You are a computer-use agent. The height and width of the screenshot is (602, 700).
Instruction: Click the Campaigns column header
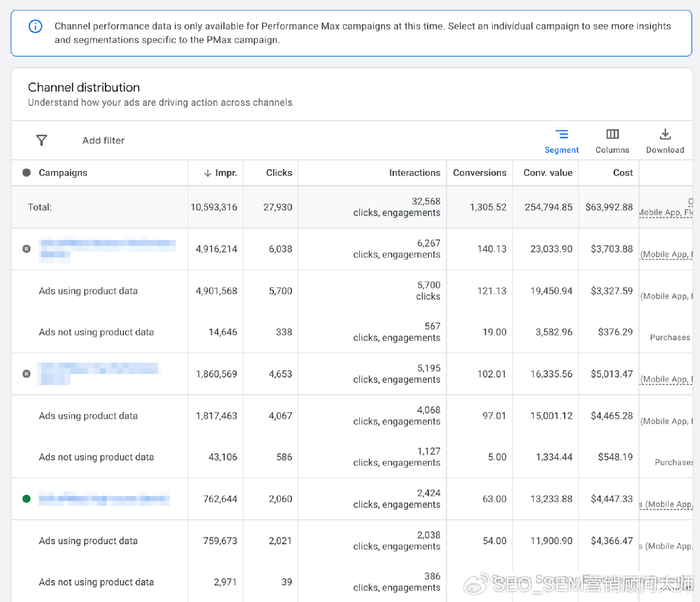coord(63,173)
